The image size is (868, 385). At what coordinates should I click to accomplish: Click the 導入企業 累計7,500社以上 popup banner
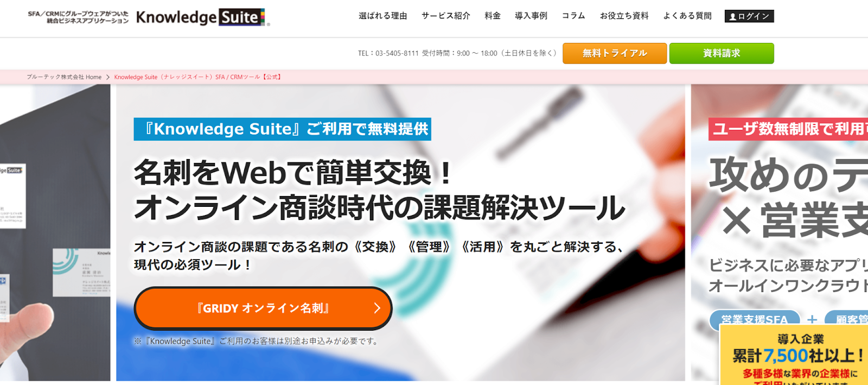[x=794, y=356]
